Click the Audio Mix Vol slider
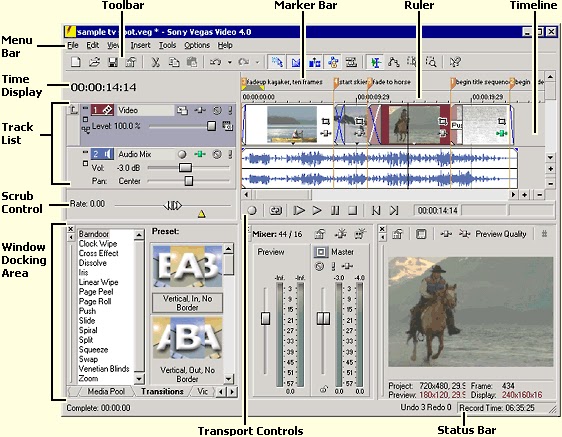 (185, 168)
